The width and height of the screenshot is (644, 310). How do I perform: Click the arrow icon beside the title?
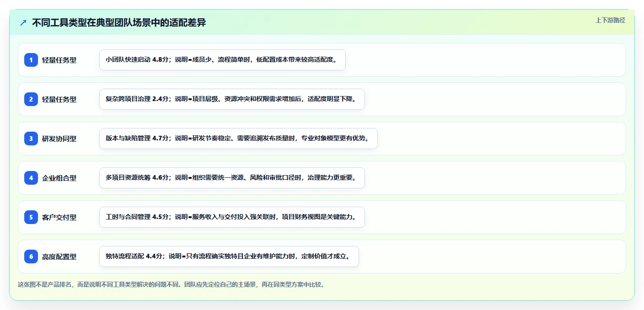click(x=23, y=23)
